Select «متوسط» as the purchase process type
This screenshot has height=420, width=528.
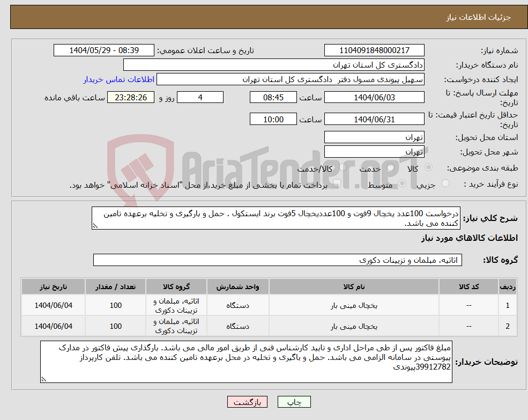pos(401,183)
